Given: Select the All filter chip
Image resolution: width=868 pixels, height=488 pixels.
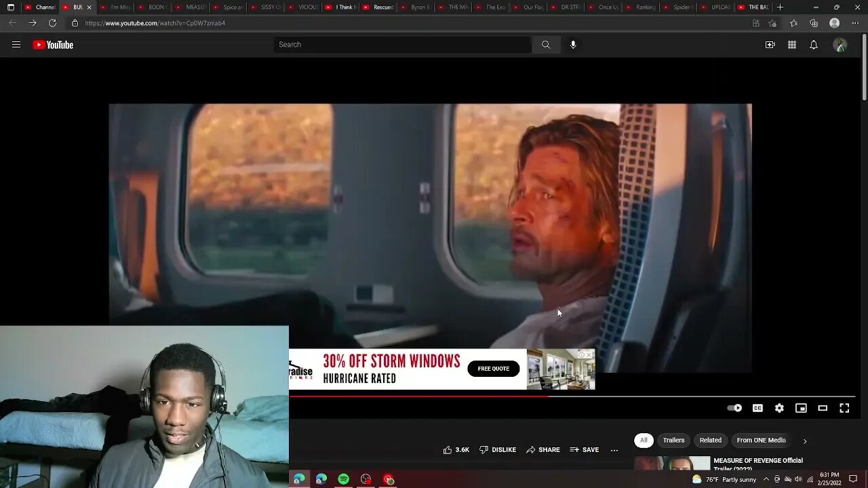Looking at the screenshot, I should click(x=644, y=441).
